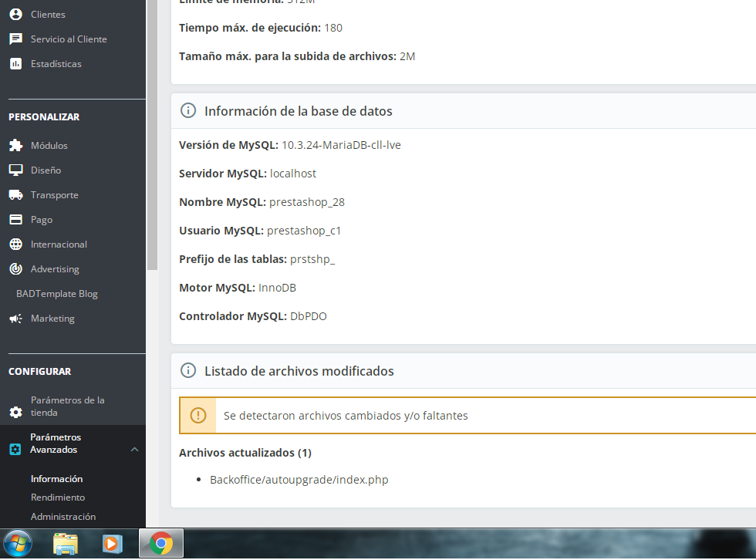Click info icon beside Listado de archivos modificados

[x=188, y=370]
